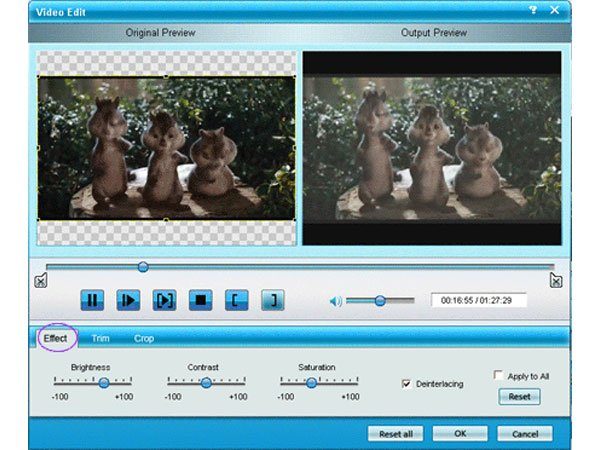Click the Saturation label
600x450 pixels.
coord(317,367)
